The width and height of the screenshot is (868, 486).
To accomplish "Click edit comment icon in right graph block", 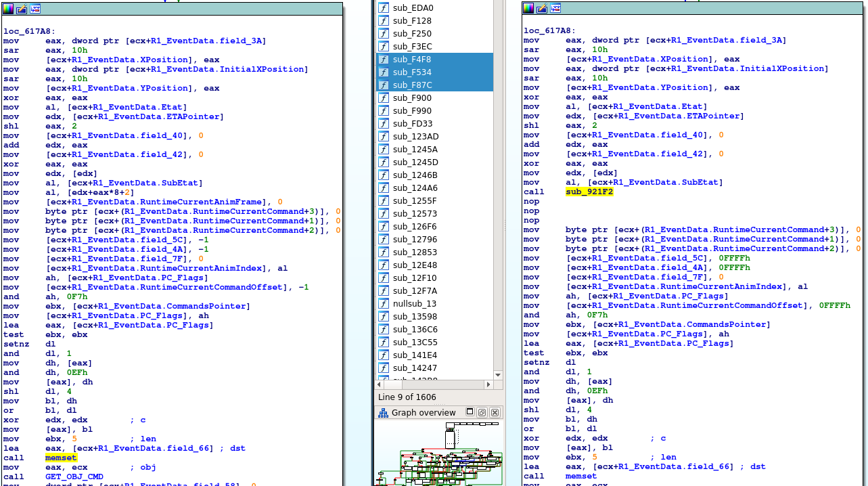I will pyautogui.click(x=543, y=9).
